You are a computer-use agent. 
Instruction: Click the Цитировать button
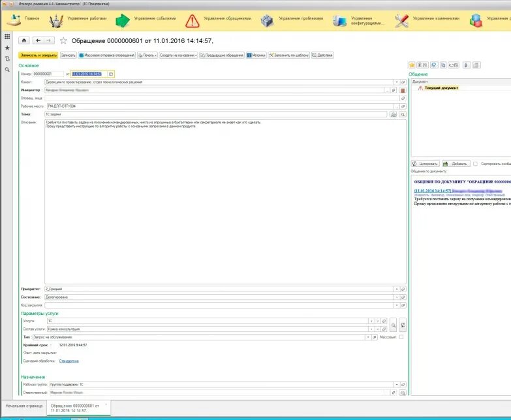point(426,164)
